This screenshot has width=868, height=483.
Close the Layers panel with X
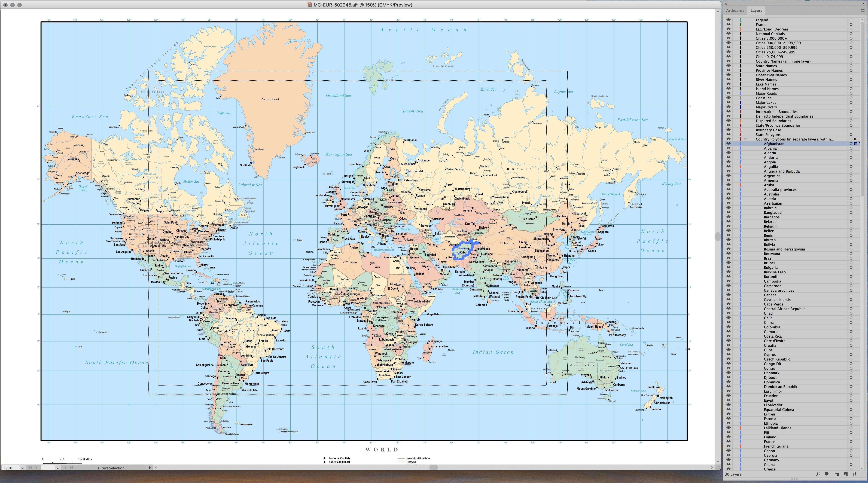pyautogui.click(x=726, y=4)
